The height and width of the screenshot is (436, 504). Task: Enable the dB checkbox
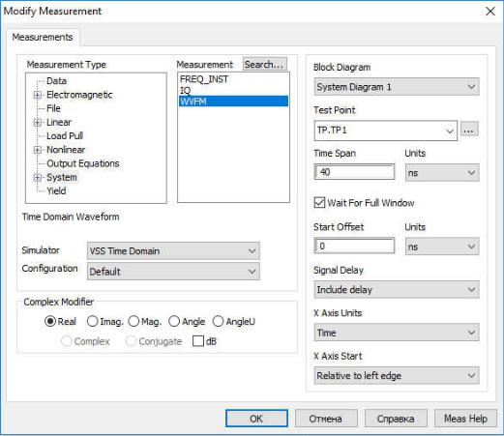click(198, 341)
